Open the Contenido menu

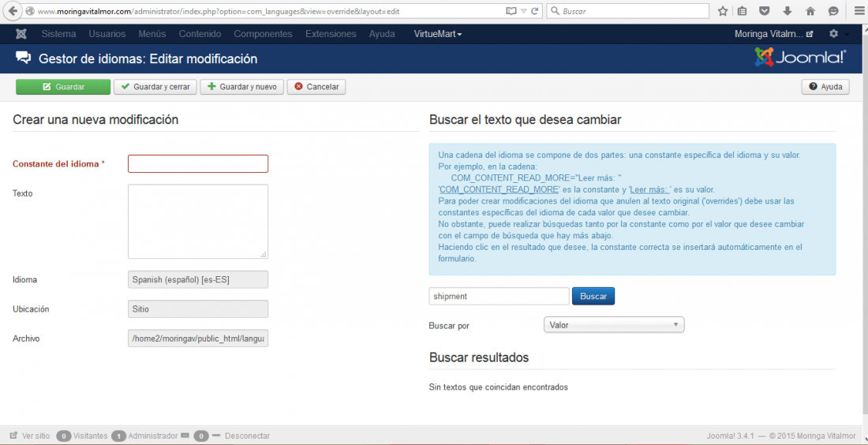click(x=200, y=34)
